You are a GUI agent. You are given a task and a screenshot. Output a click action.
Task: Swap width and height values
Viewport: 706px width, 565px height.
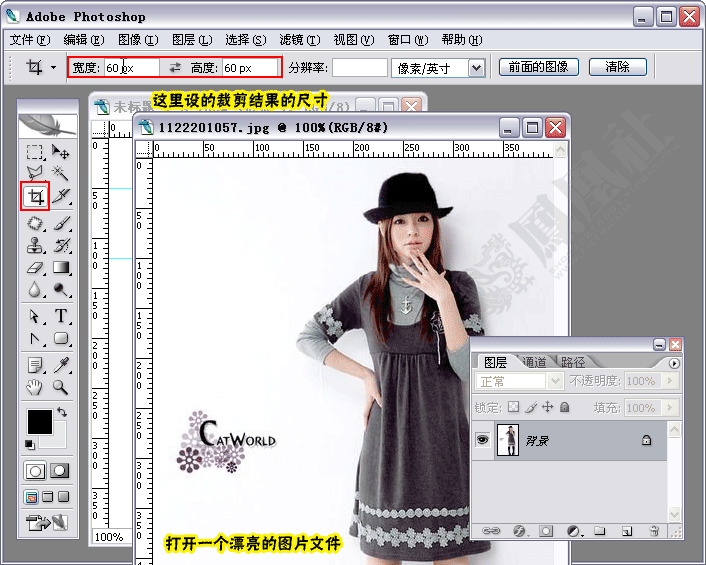point(175,68)
